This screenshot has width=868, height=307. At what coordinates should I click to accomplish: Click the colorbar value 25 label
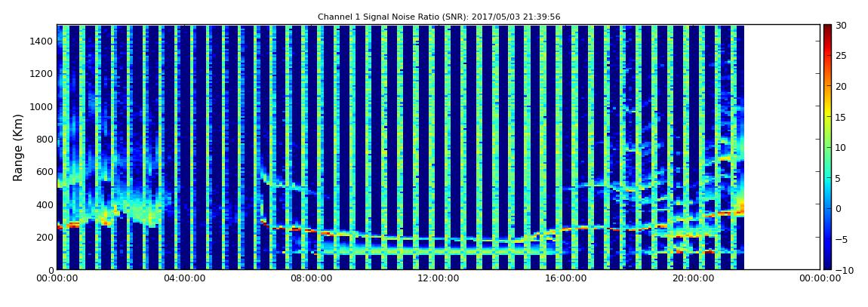pyautogui.click(x=841, y=55)
